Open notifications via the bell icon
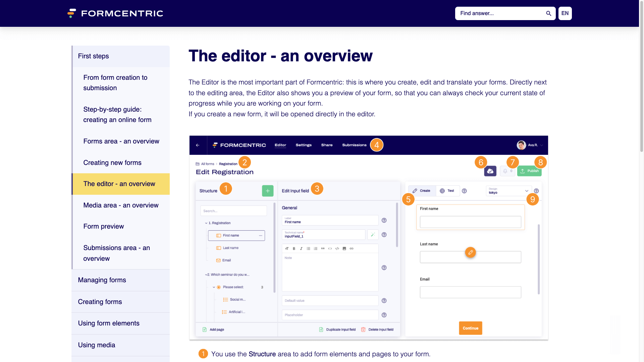This screenshot has width=644, height=362. pyautogui.click(x=505, y=171)
